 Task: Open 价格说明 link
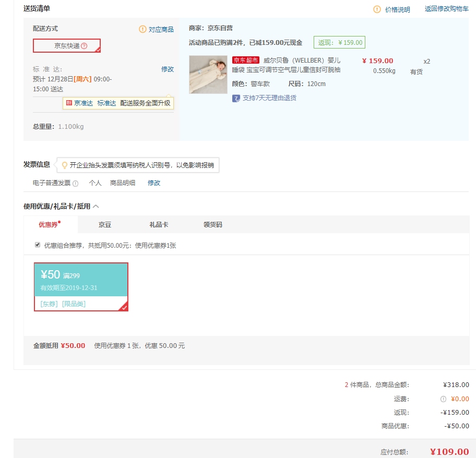(397, 10)
